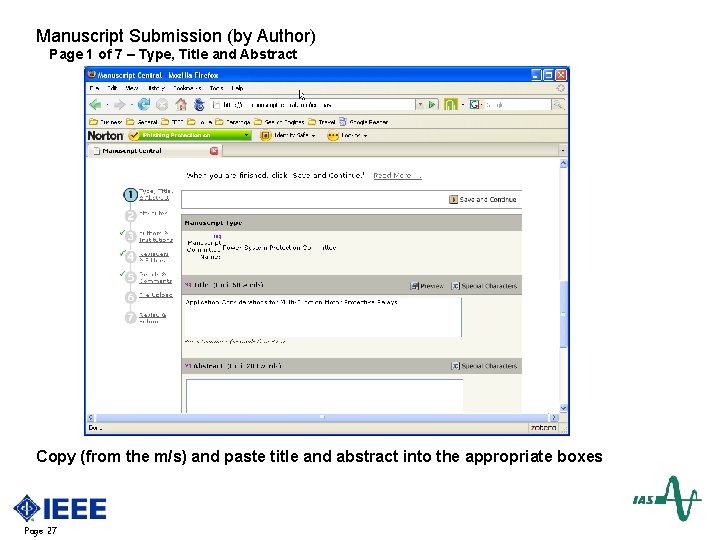Open the History menu
This screenshot has width=720, height=540.
tap(156, 88)
